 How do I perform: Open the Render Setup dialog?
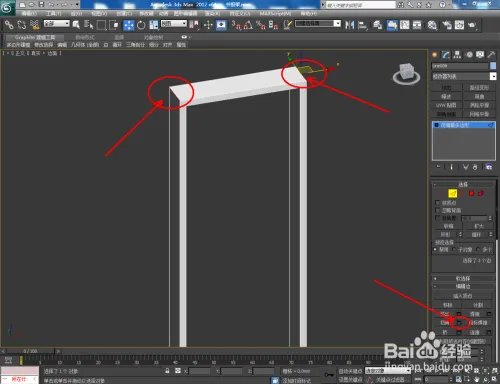point(447,25)
